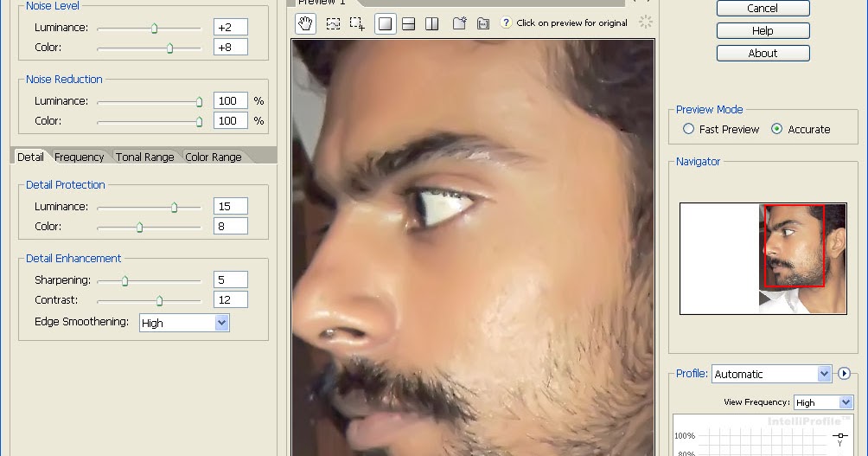Click the Sharpening value field
The width and height of the screenshot is (868, 456).
230,279
